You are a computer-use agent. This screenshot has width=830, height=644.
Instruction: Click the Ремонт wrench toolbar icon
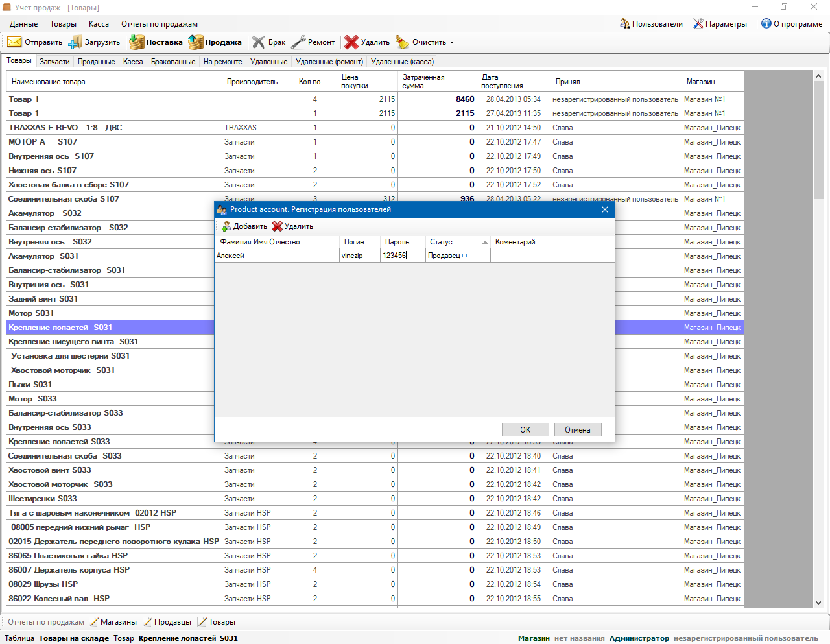click(x=298, y=42)
